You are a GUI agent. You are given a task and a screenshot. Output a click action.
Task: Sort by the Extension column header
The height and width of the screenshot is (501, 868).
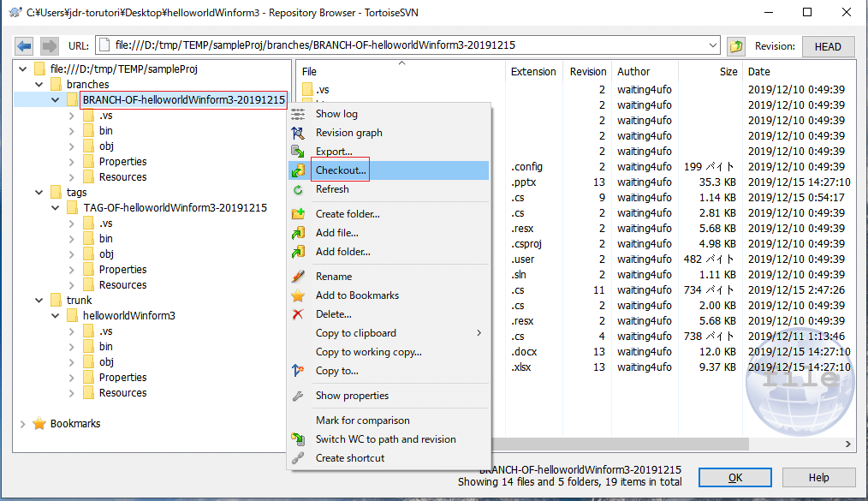pyautogui.click(x=533, y=71)
